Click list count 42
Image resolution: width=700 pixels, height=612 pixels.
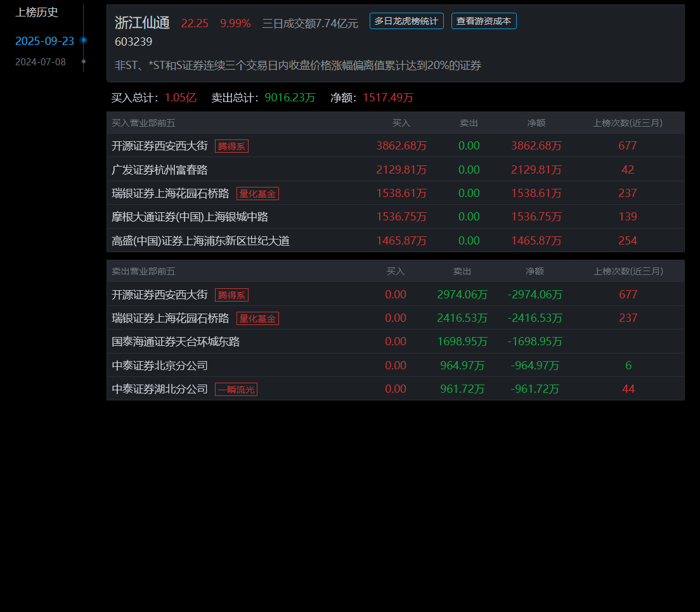(628, 170)
